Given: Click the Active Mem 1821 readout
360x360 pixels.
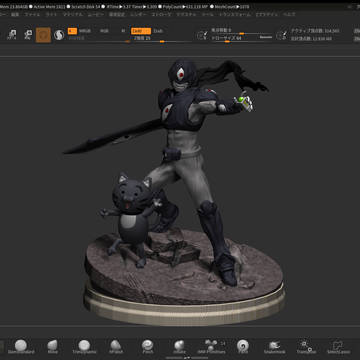Looking at the screenshot, I should click(x=48, y=6).
